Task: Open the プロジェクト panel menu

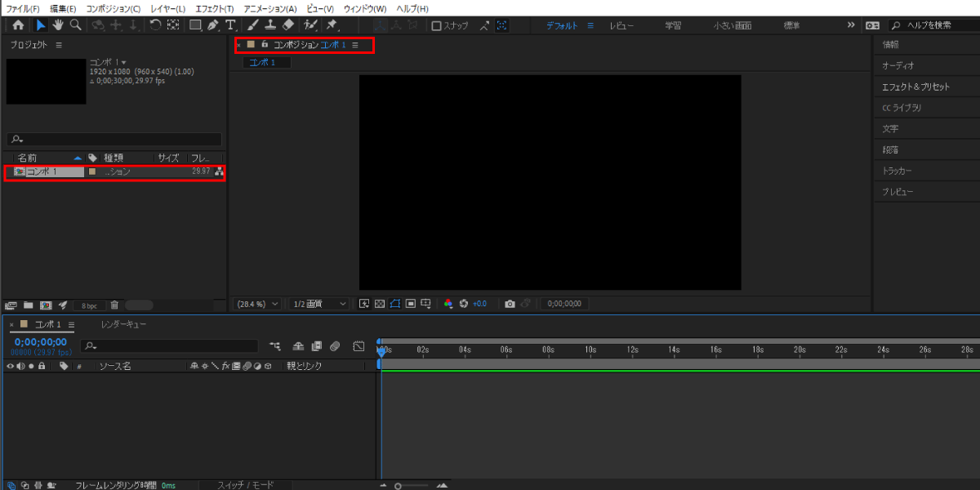Action: tap(59, 45)
